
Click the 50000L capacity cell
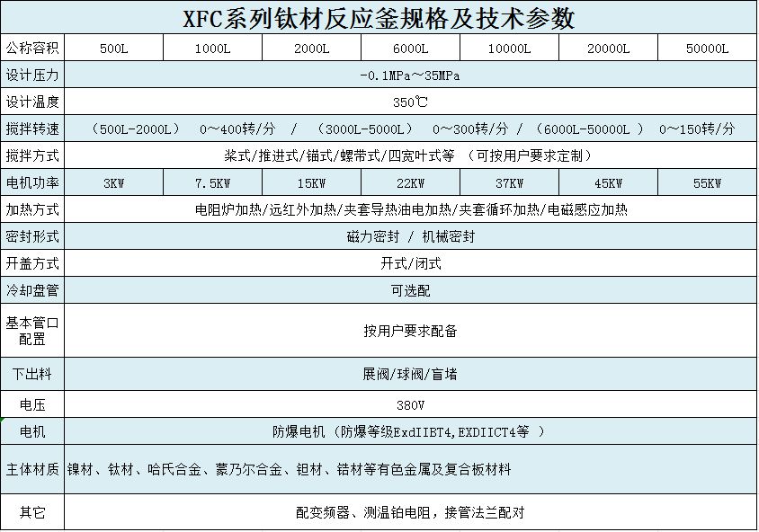[707, 49]
